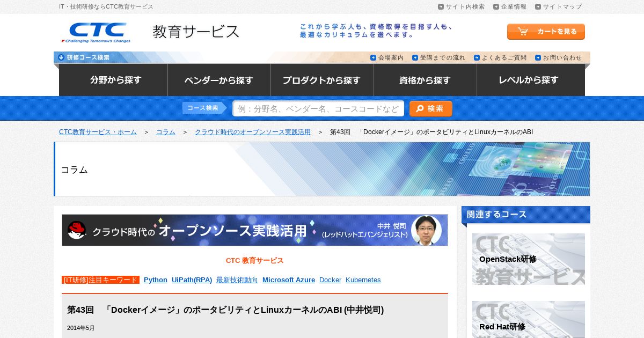Open Docker keyword link
The height and width of the screenshot is (338, 644).
click(x=330, y=280)
